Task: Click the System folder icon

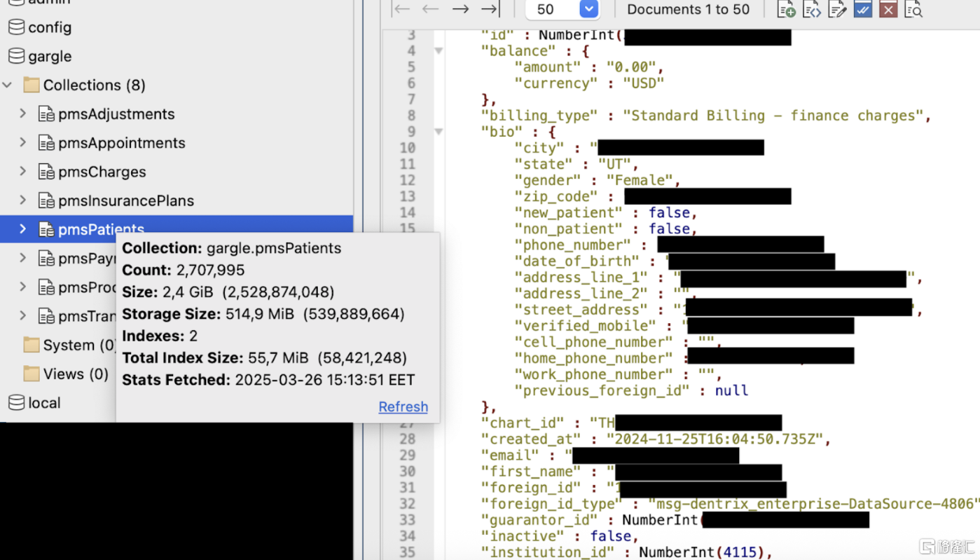Action: [x=32, y=345]
